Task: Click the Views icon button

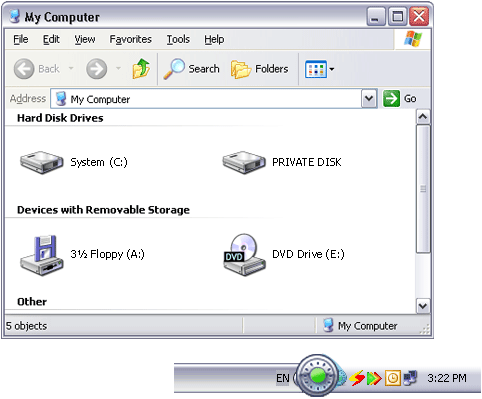Action: coord(316,69)
